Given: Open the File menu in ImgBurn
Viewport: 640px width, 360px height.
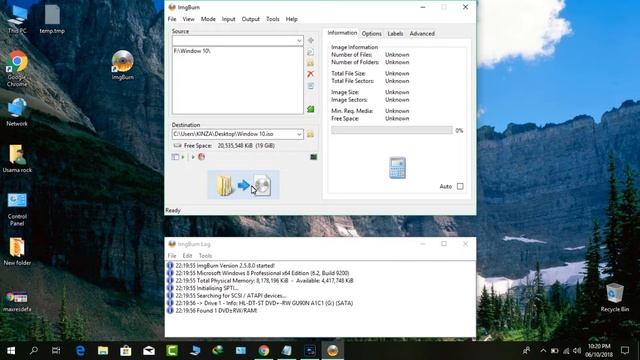Looking at the screenshot, I should pos(172,19).
